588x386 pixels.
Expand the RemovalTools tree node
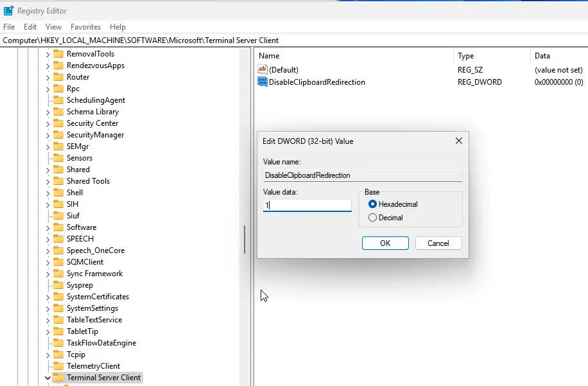point(48,54)
